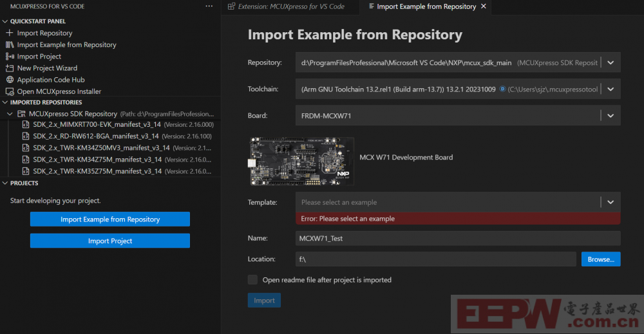Screen dimensions: 644x334
Task: Select SDK_2.x_RD-RW612-BGA_manifest_v3_14 tree row
Action: (111, 136)
